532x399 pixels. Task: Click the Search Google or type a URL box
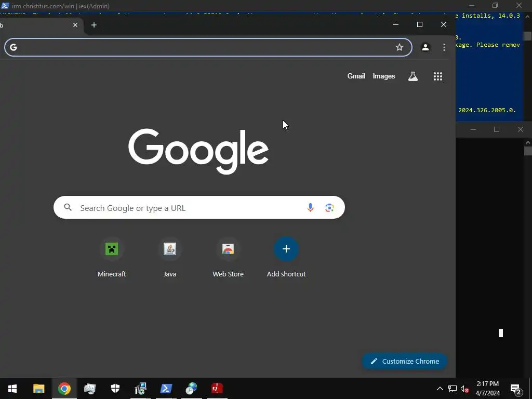tap(199, 207)
